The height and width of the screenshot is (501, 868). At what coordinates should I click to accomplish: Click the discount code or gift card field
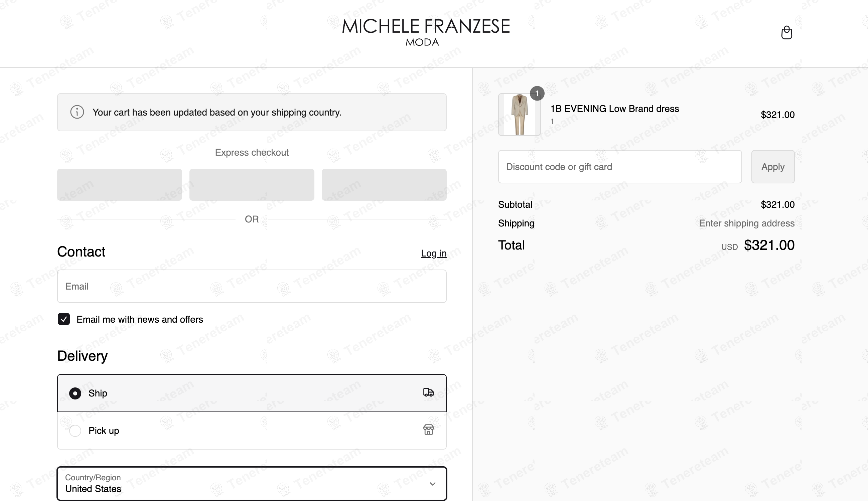(619, 167)
